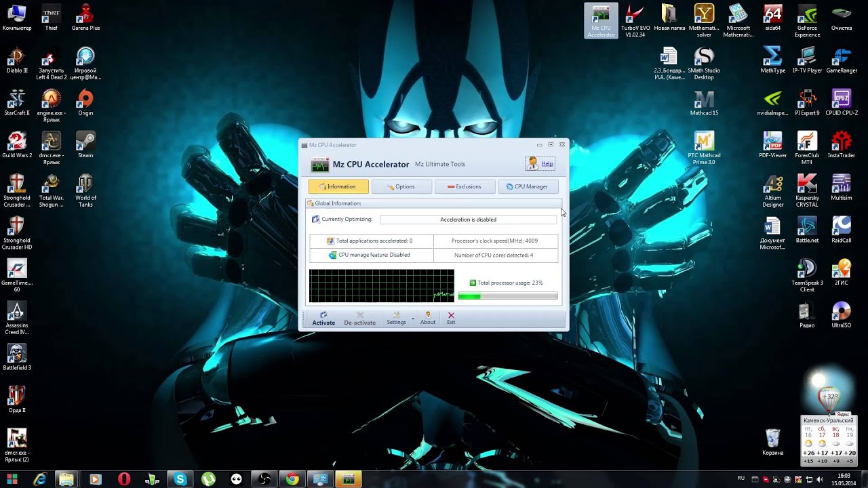This screenshot has width=868, height=488.
Task: Open Battle.net desktop icon
Action: click(x=807, y=229)
